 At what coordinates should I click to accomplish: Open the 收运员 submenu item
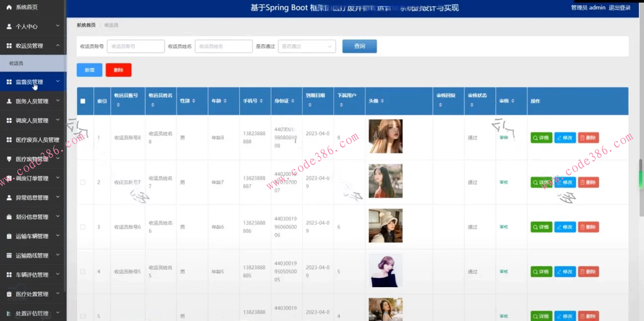click(x=16, y=64)
